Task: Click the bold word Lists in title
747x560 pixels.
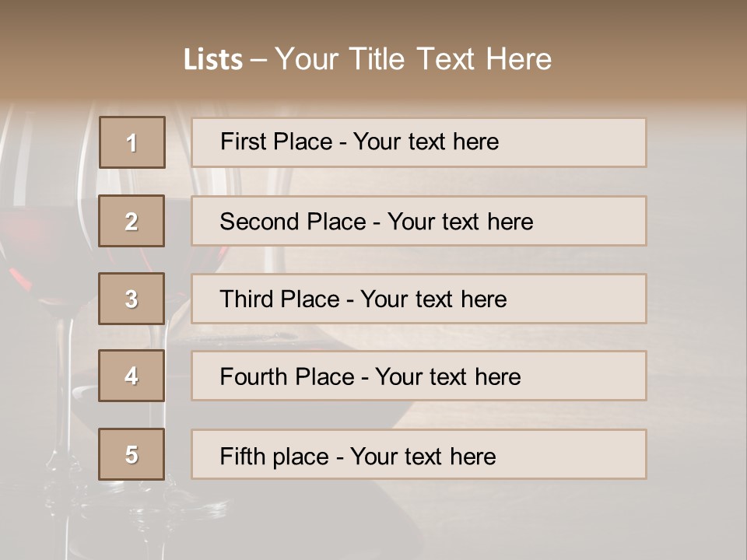Action: click(x=213, y=60)
